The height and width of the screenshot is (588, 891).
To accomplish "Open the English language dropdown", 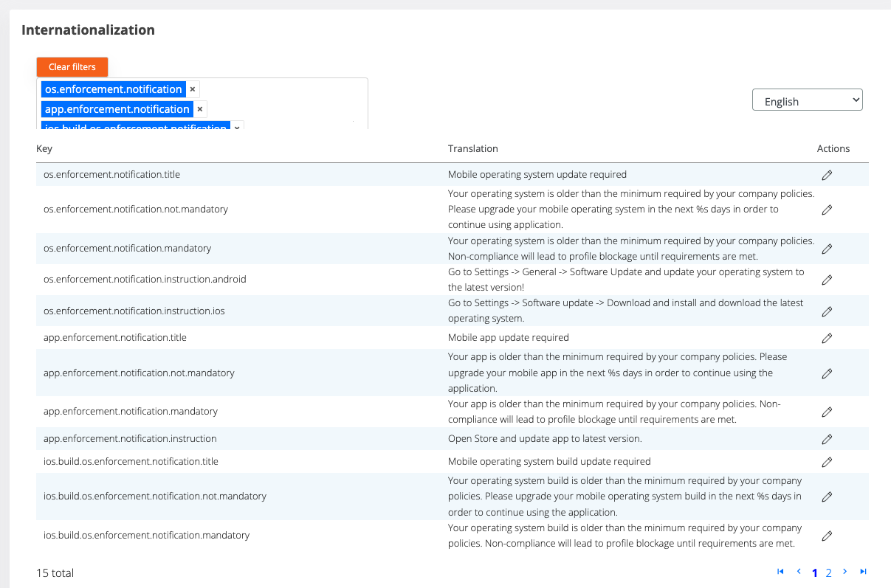I will click(x=807, y=100).
